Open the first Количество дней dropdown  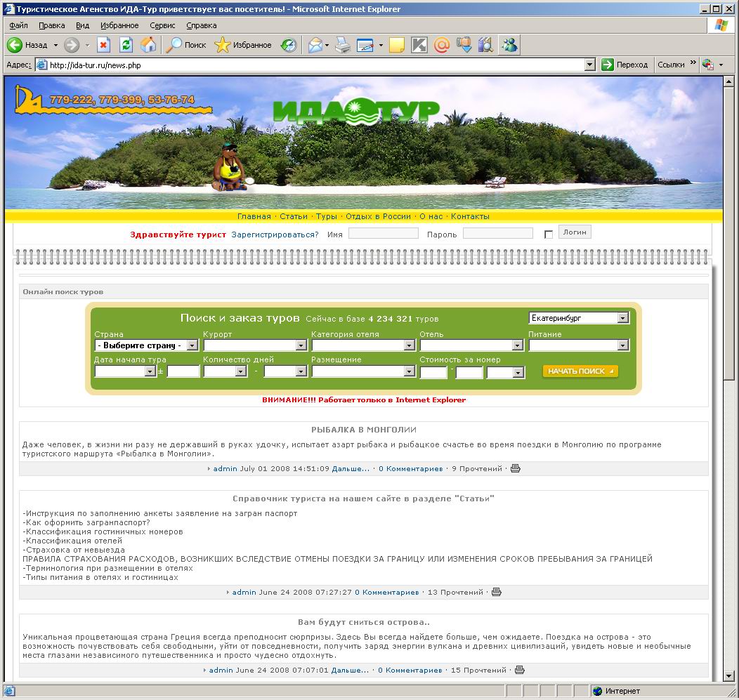click(225, 371)
